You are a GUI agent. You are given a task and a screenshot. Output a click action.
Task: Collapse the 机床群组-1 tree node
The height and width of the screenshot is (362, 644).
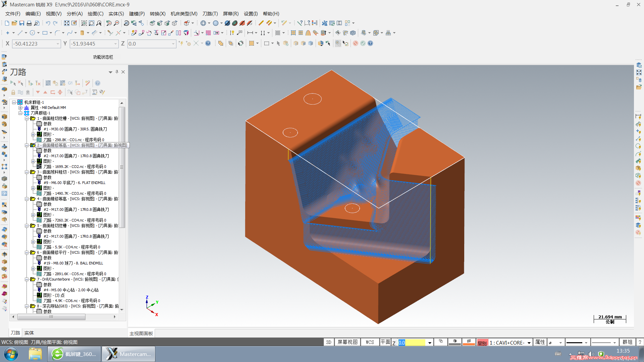pyautogui.click(x=14, y=102)
